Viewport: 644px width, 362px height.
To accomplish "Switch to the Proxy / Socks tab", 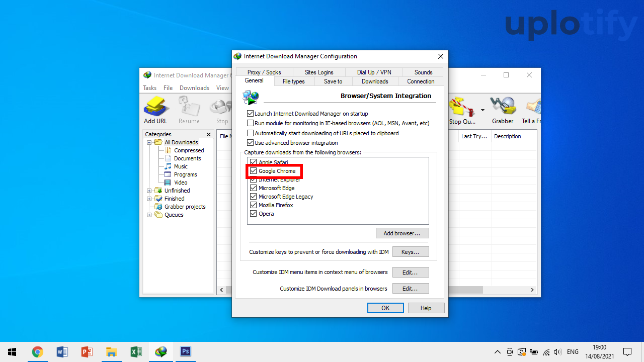I will [x=264, y=72].
